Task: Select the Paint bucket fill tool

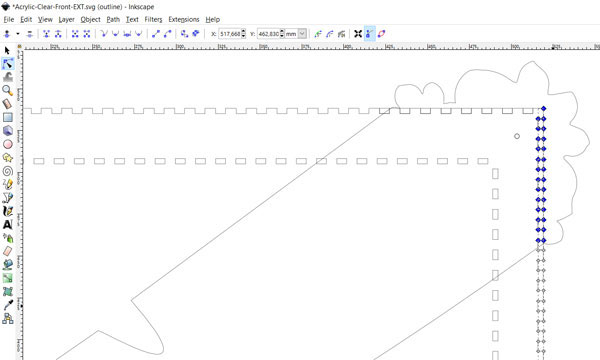Action: [8, 265]
